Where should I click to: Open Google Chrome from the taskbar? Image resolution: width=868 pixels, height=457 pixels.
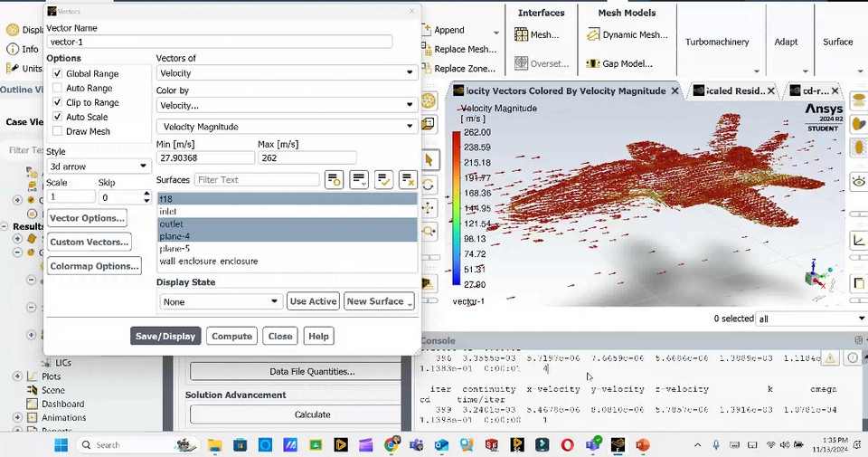[x=391, y=445]
